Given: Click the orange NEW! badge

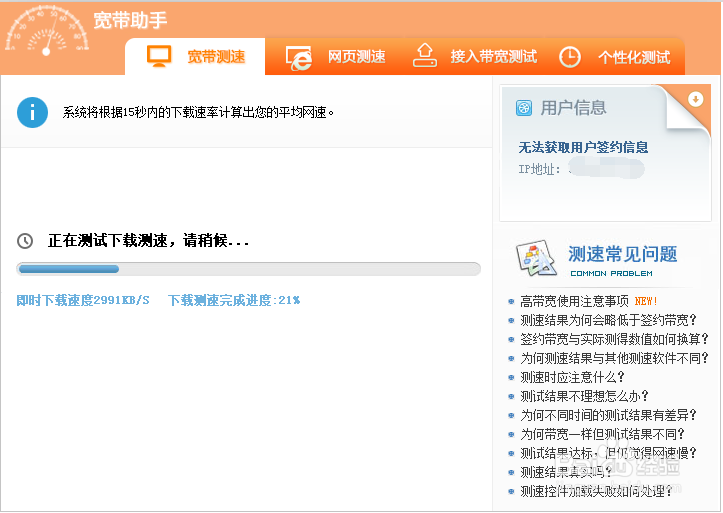Looking at the screenshot, I should coord(646,301).
